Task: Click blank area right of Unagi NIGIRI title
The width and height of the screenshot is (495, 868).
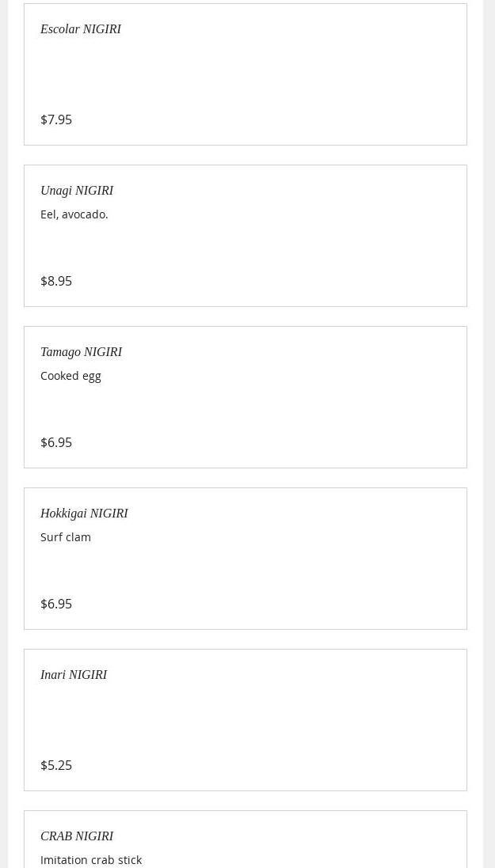Action: point(301,191)
